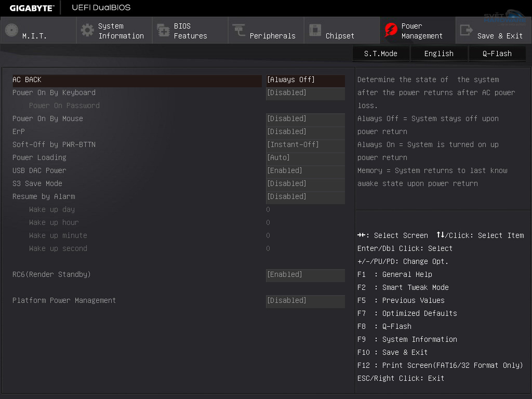Select the Platform Power Management value field
The height and width of the screenshot is (399, 532).
tap(305, 300)
